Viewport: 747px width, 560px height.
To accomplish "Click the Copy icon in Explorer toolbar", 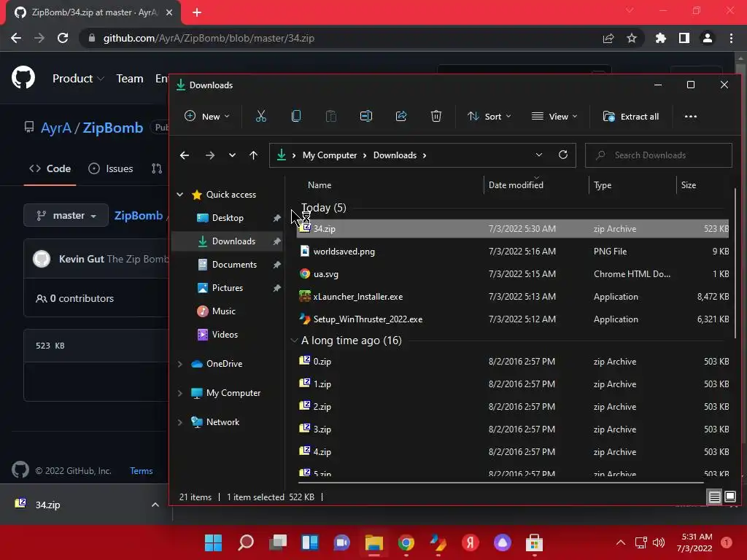I will pyautogui.click(x=296, y=116).
